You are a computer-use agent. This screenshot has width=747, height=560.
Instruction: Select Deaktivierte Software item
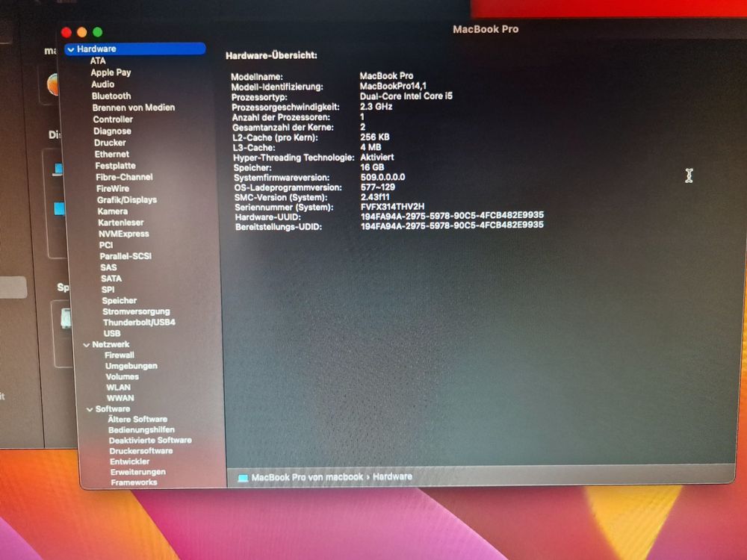click(151, 441)
